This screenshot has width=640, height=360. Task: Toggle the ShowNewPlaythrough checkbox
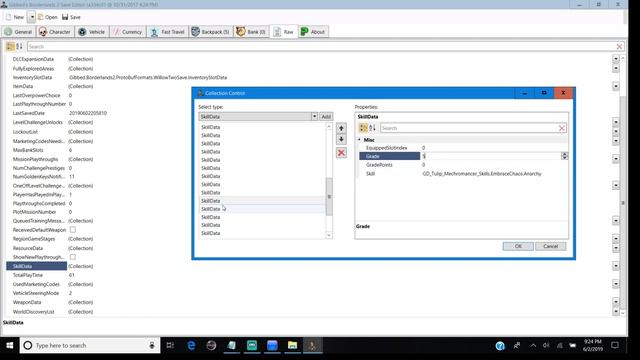[73, 257]
